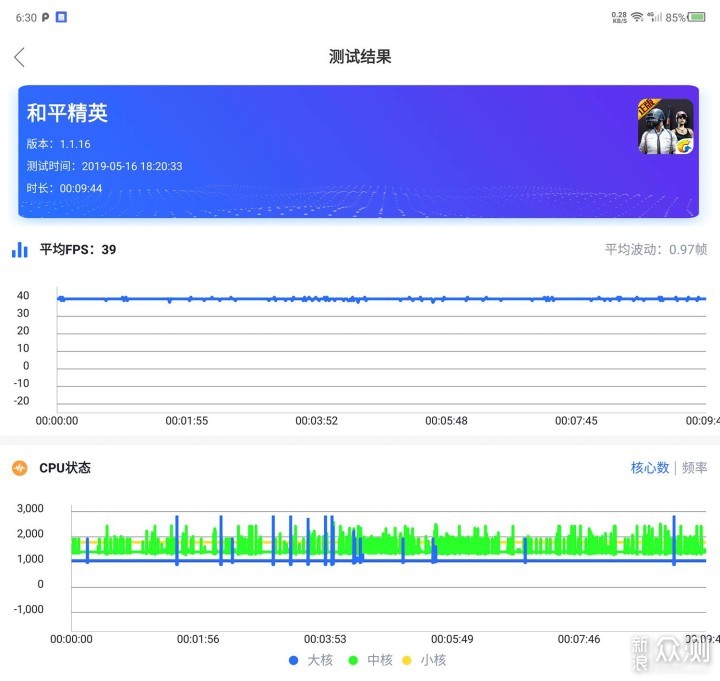Tap the blue square notification icon
The width and height of the screenshot is (720, 681).
coord(61,17)
